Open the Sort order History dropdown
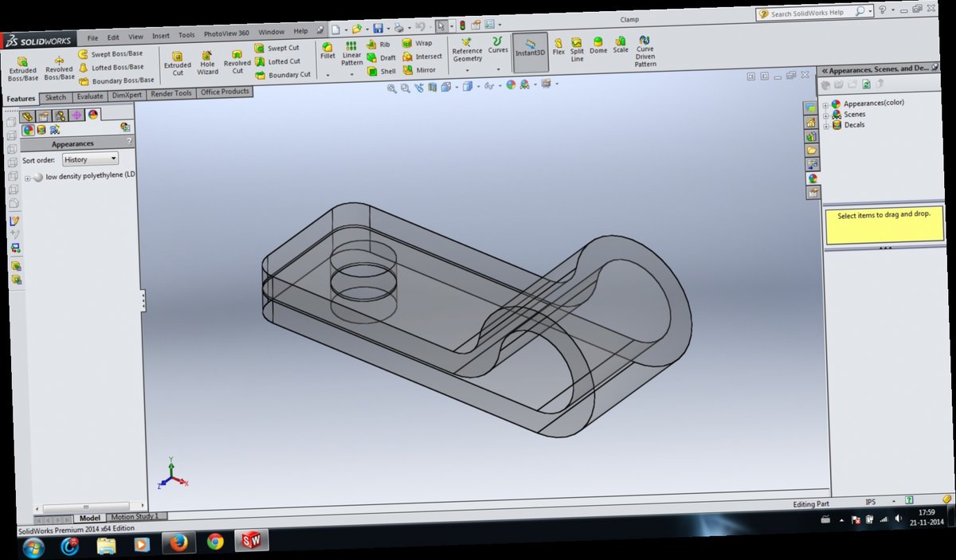The height and width of the screenshot is (560, 956). (x=89, y=159)
